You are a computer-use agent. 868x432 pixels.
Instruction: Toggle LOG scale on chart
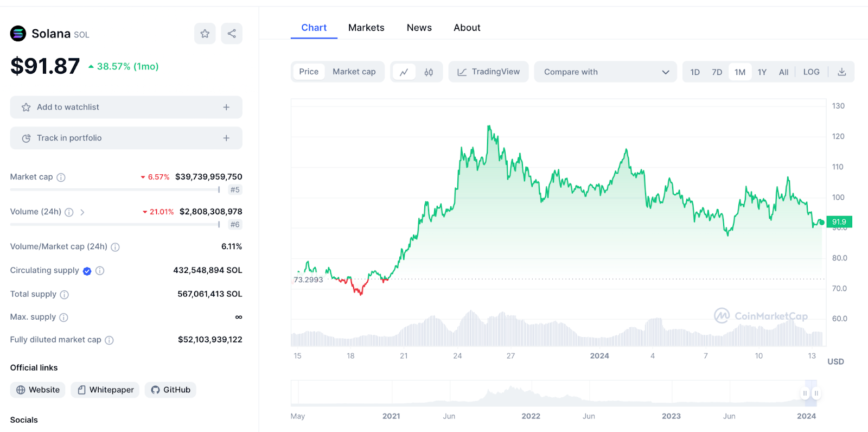[x=812, y=72]
